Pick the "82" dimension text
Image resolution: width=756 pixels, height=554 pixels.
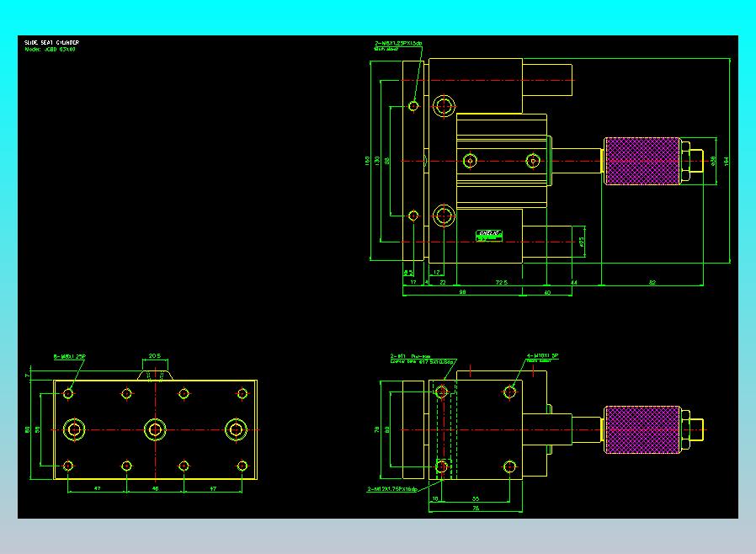click(x=652, y=283)
